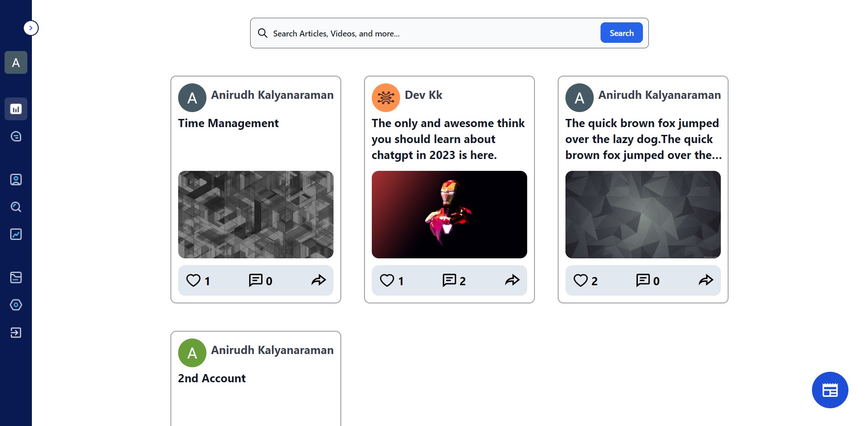Open the grey polygon post thumbnail image
Viewport: 868px width, 426px height.
(x=643, y=215)
